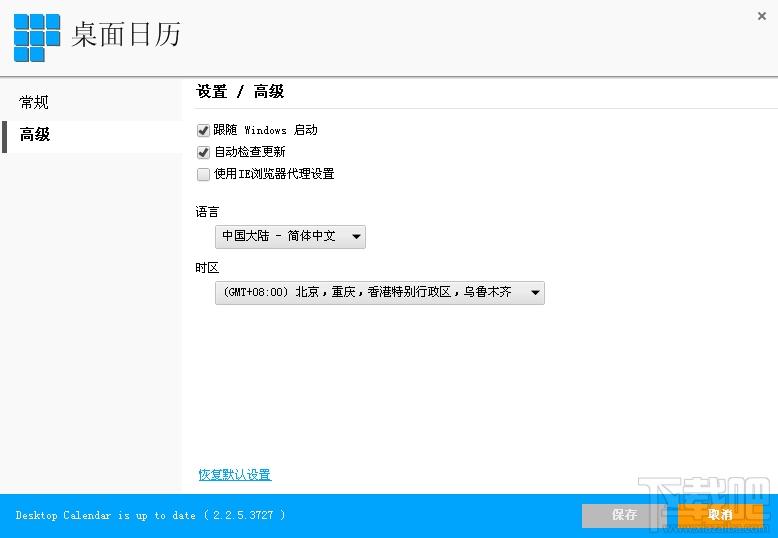Switch to the 常规 settings tab
Viewport: 778px width, 538px height.
tap(34, 102)
